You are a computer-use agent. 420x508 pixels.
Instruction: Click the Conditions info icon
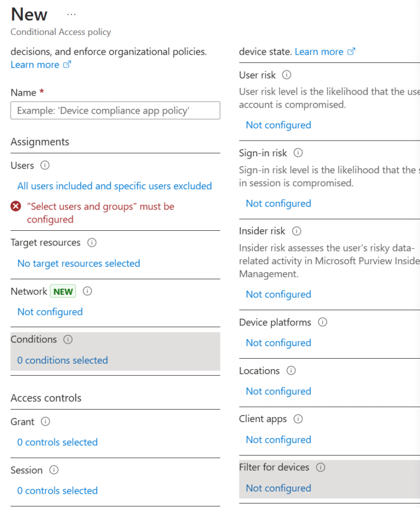(68, 340)
